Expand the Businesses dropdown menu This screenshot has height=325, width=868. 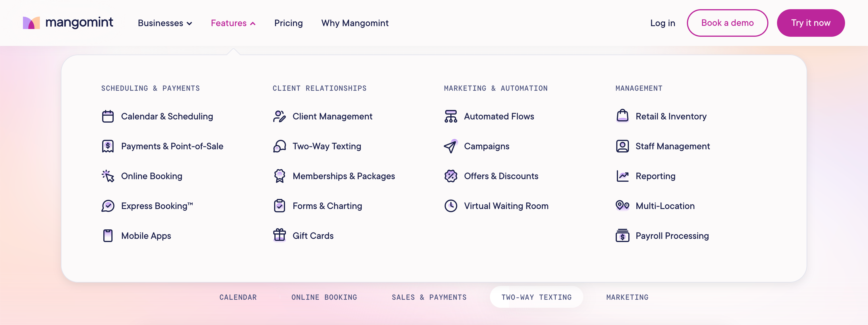click(165, 23)
